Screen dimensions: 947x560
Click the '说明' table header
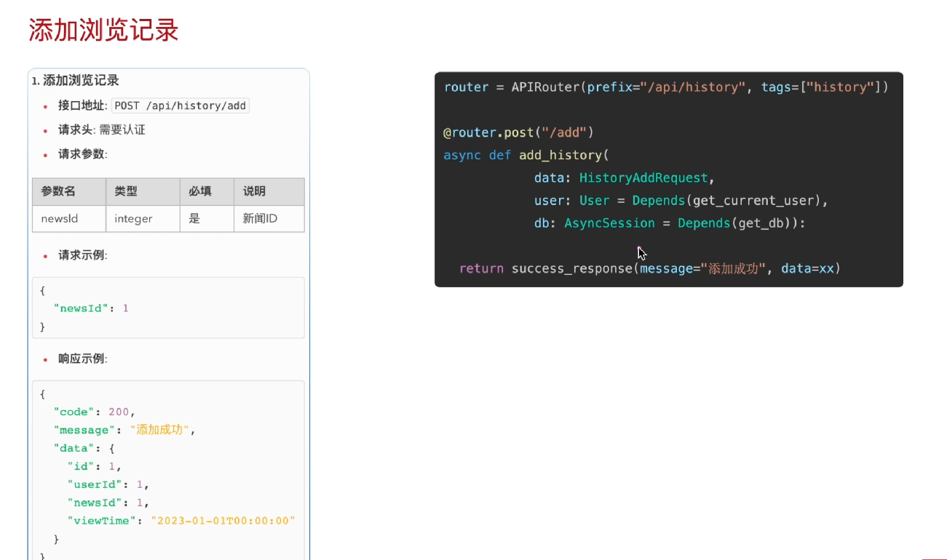(269, 191)
